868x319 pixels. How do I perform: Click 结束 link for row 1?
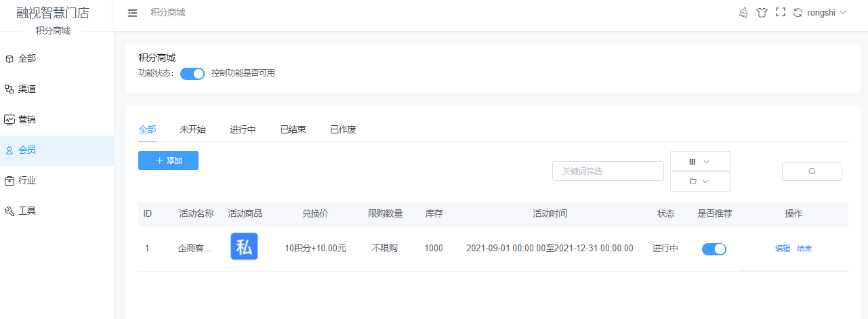[x=804, y=249]
